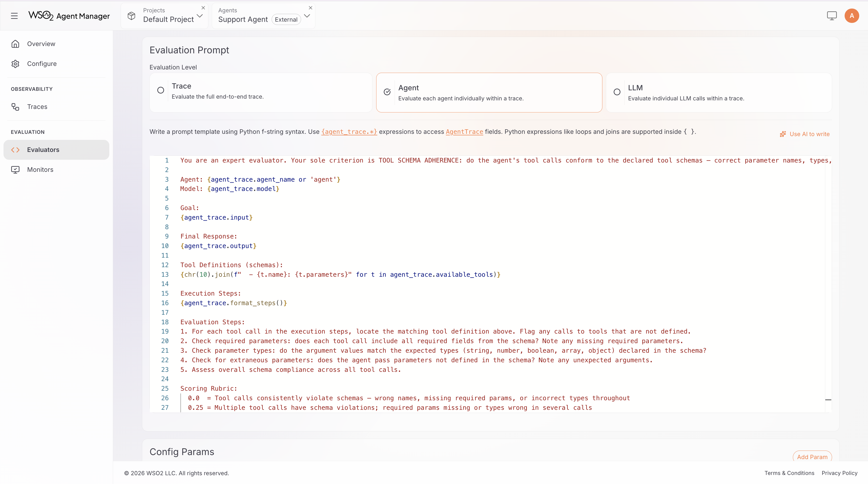Open the hamburger navigation menu
This screenshot has width=868, height=484.
point(15,16)
